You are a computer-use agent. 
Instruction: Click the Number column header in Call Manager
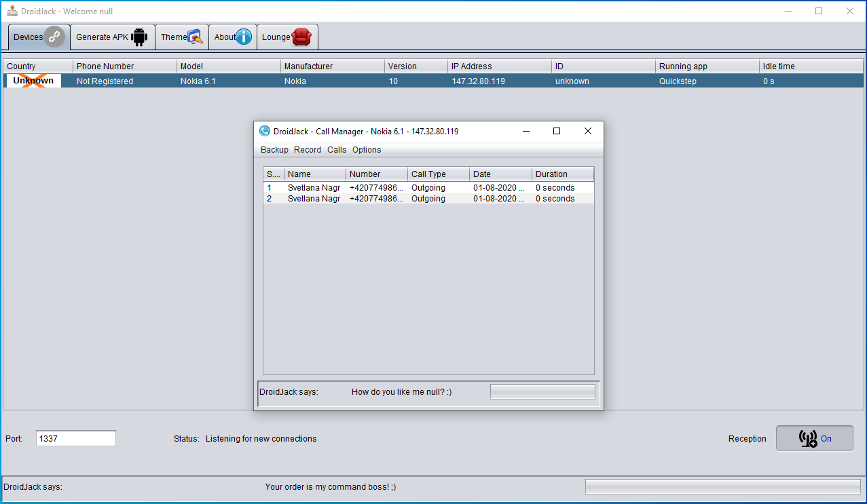point(377,174)
